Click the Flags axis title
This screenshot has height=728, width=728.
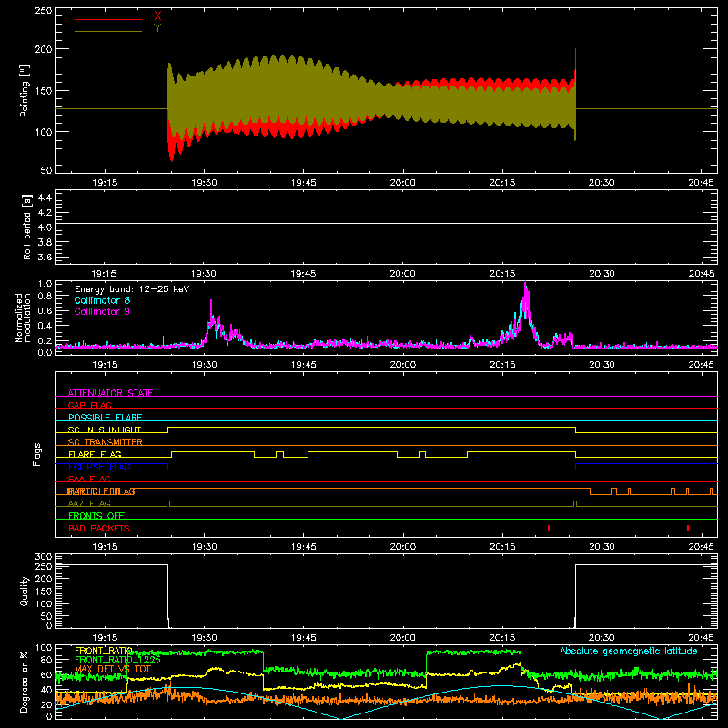pyautogui.click(x=37, y=454)
